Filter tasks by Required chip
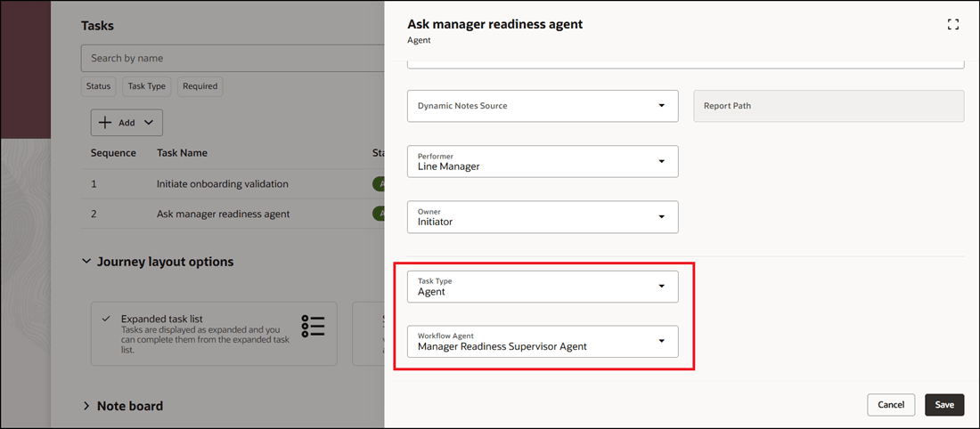 pos(200,86)
